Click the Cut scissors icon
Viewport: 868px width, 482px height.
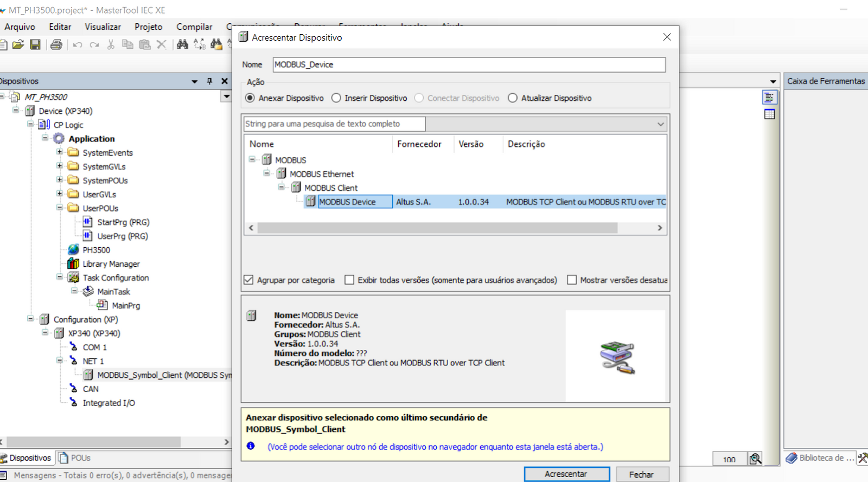(x=111, y=44)
